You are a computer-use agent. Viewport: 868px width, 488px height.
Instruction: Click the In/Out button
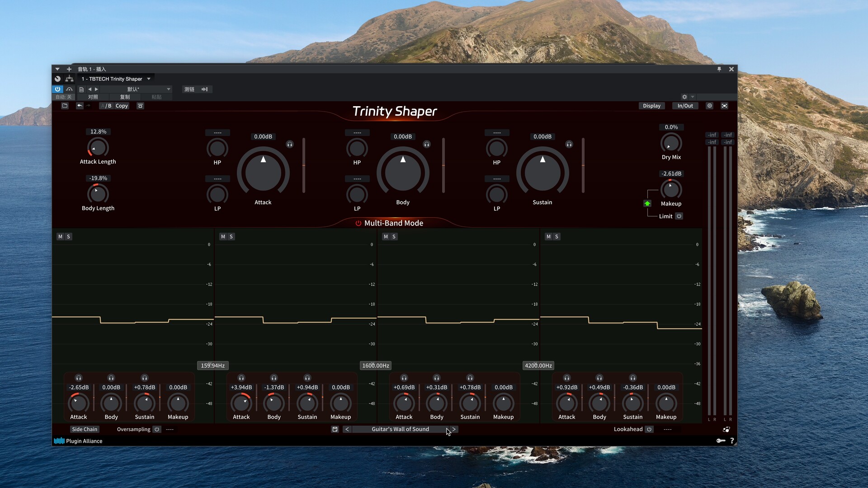pos(685,106)
